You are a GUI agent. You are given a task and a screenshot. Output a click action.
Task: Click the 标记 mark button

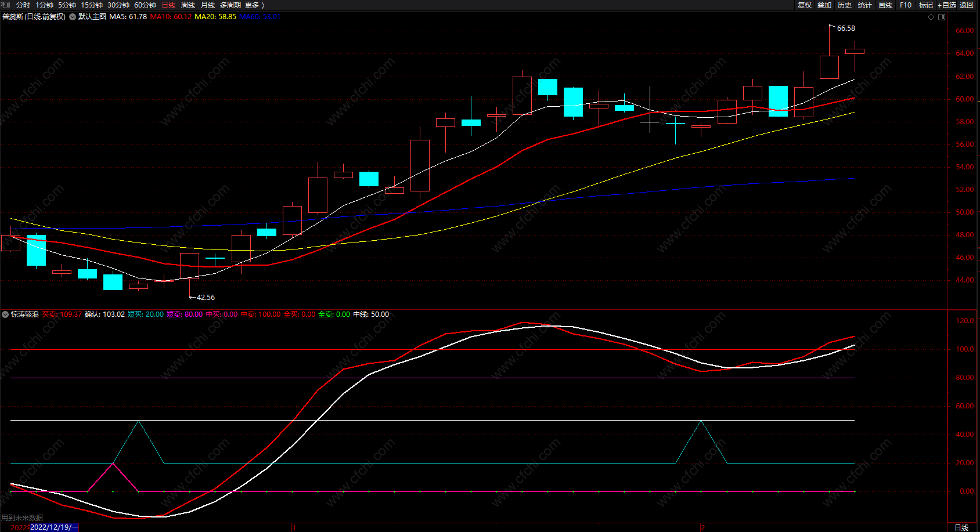926,5
